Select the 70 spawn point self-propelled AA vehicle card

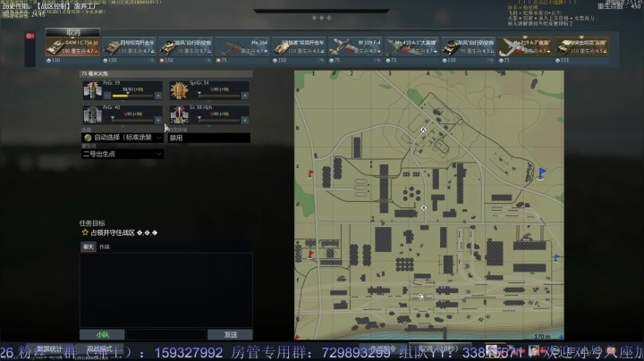pyautogui.click(x=186, y=46)
